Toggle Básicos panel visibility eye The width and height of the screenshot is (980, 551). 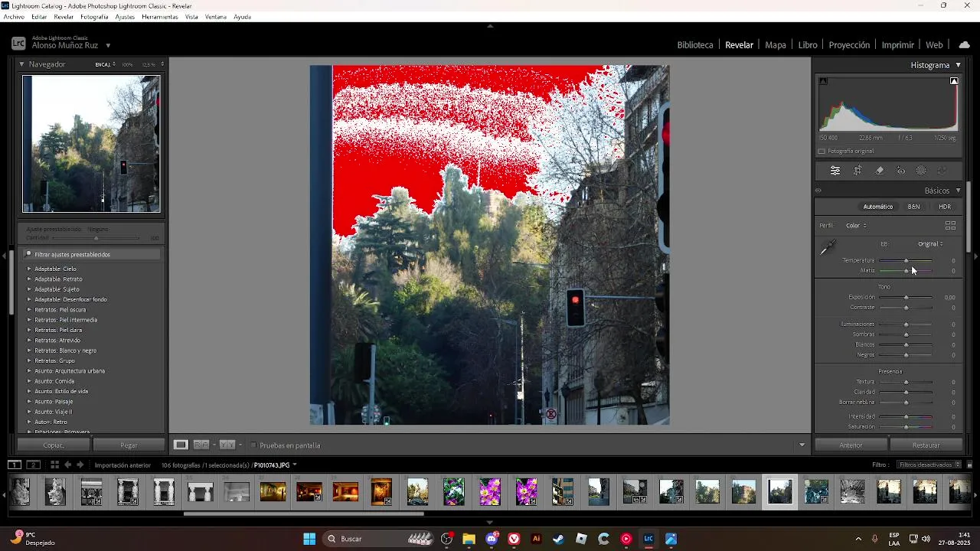coord(818,191)
